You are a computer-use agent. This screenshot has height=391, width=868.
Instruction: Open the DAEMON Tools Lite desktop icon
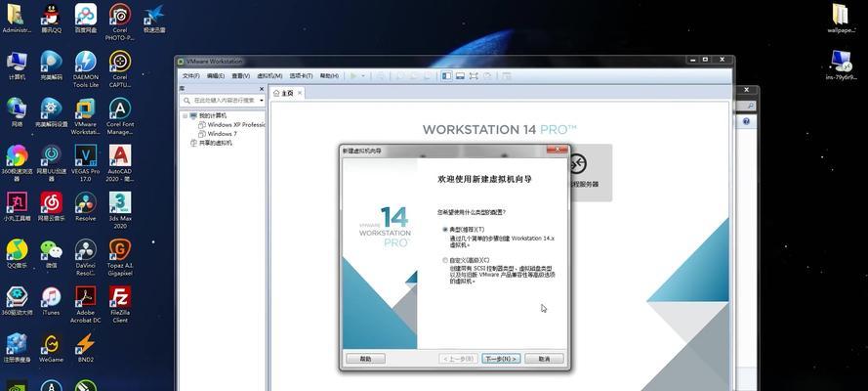[x=85, y=69]
